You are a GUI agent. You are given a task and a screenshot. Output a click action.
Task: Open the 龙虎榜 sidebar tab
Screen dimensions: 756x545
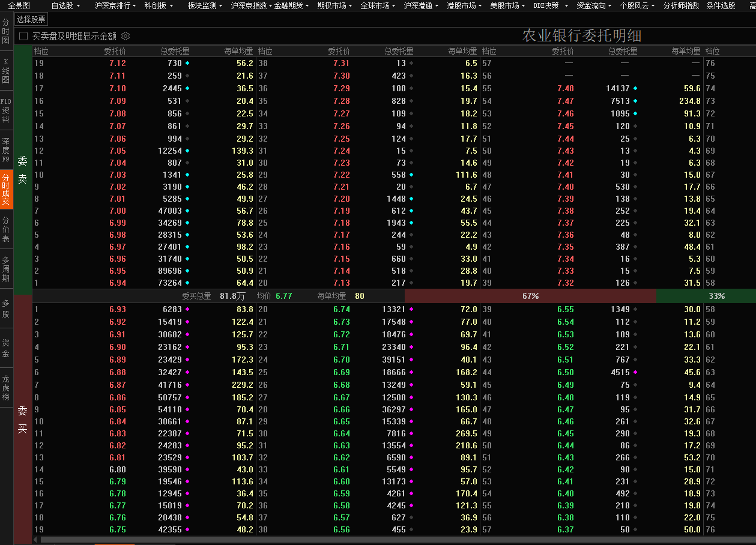tap(6, 388)
